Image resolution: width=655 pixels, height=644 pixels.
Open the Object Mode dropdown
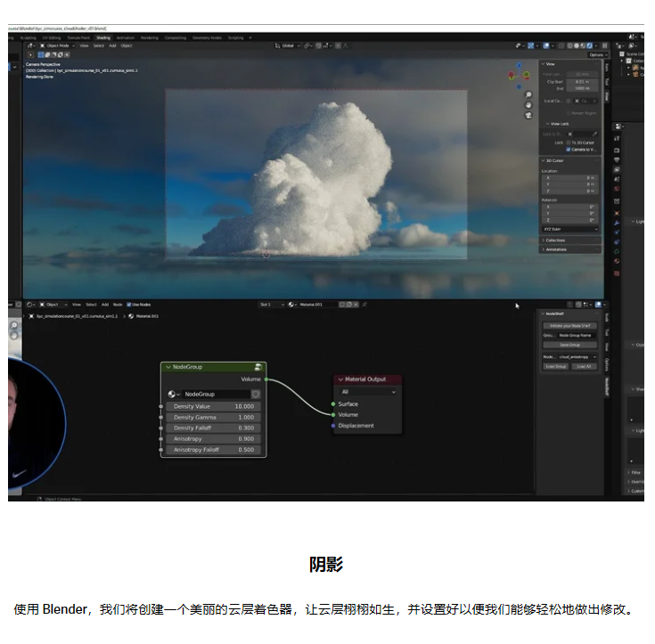coord(57,45)
